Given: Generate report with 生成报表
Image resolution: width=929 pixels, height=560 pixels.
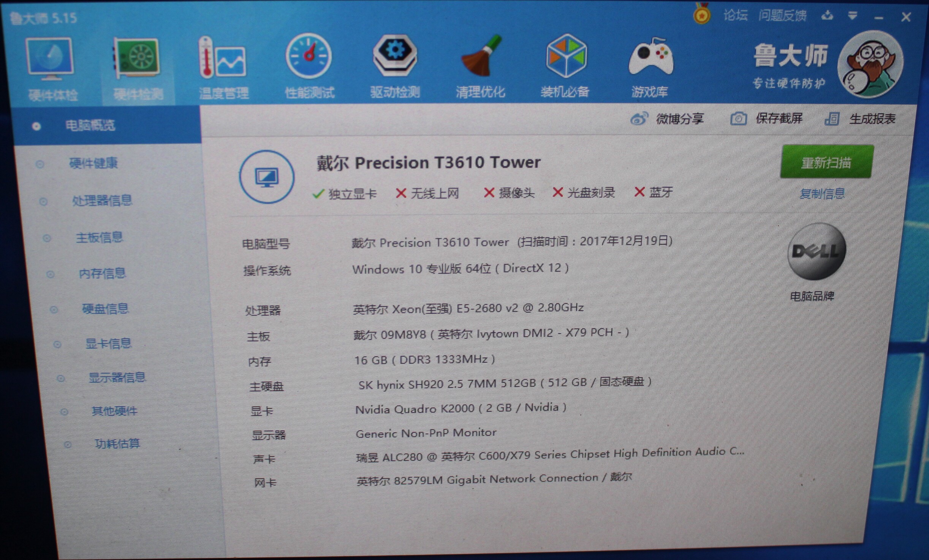Looking at the screenshot, I should tap(872, 119).
